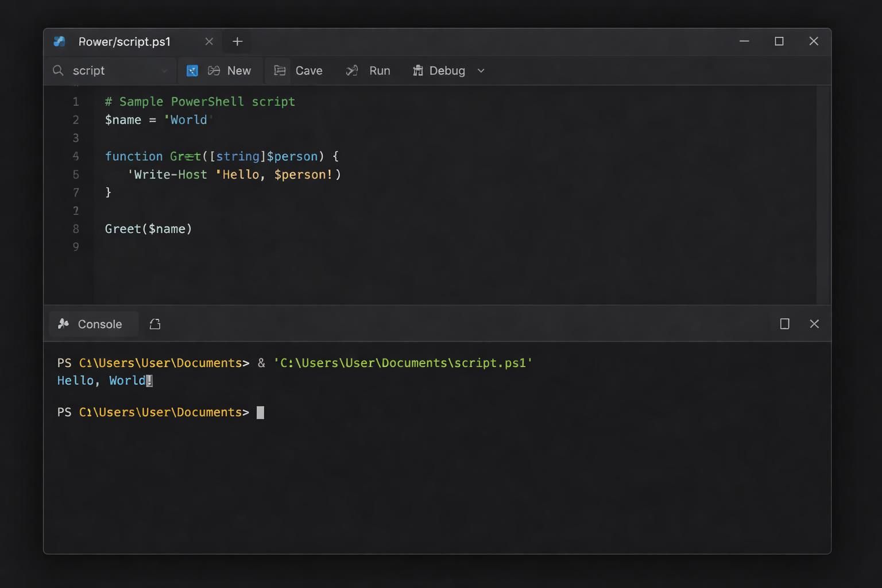Click the Debug bug icon

click(x=418, y=71)
